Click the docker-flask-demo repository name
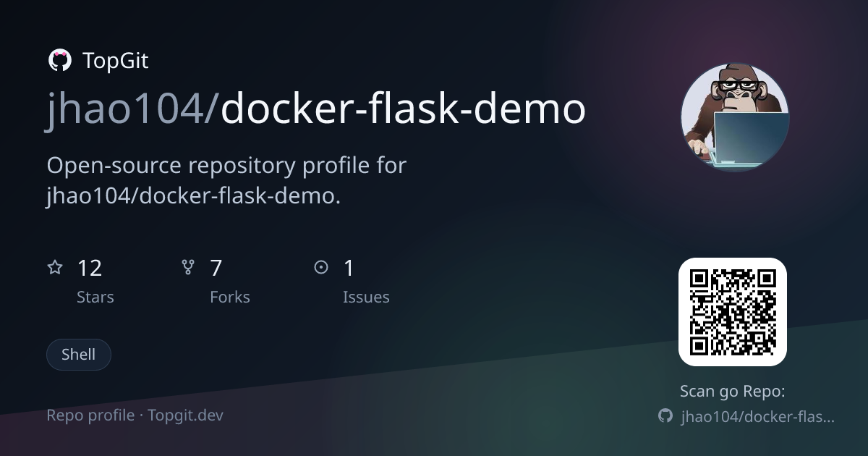868x456 pixels. pos(403,109)
